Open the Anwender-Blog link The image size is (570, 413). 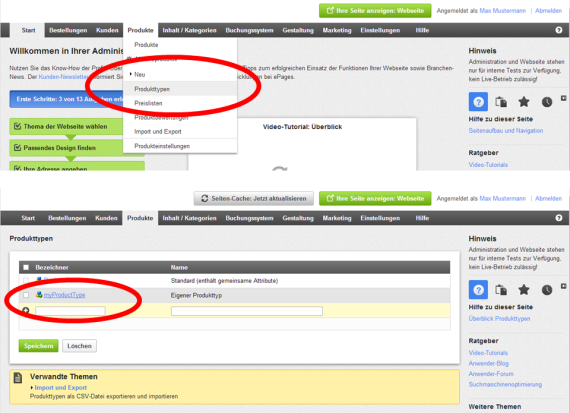click(x=489, y=363)
